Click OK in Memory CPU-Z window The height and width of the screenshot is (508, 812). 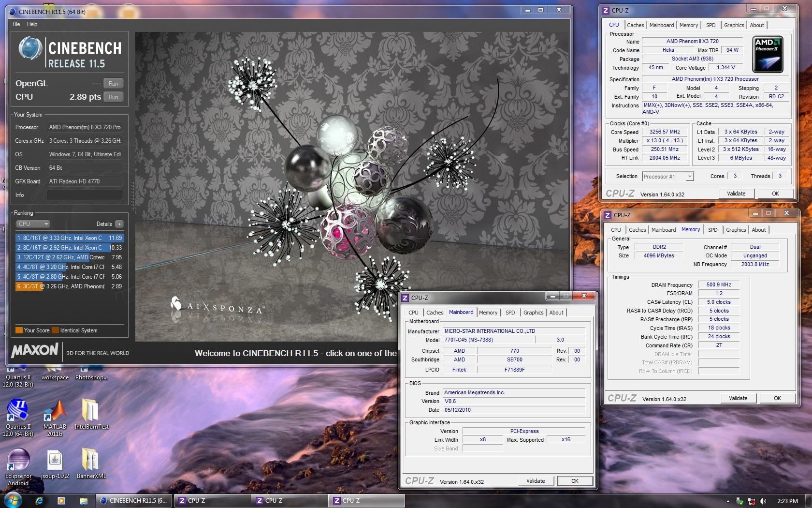[x=777, y=398]
